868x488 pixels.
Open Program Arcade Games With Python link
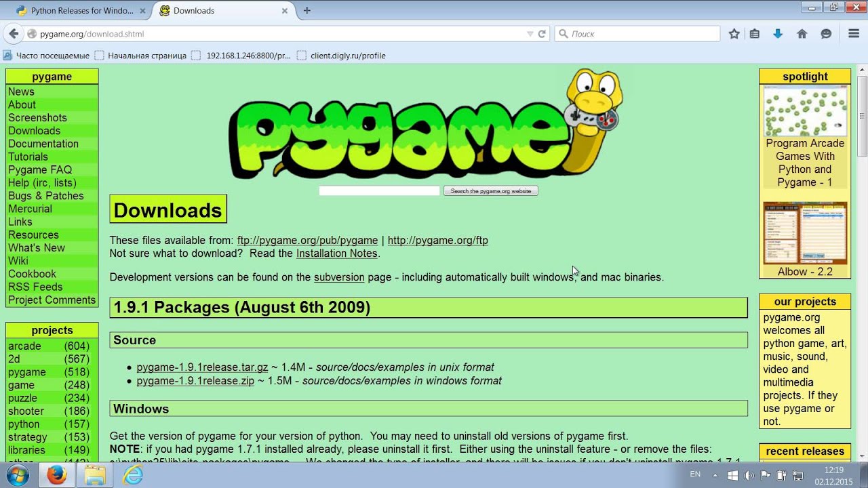coord(805,163)
